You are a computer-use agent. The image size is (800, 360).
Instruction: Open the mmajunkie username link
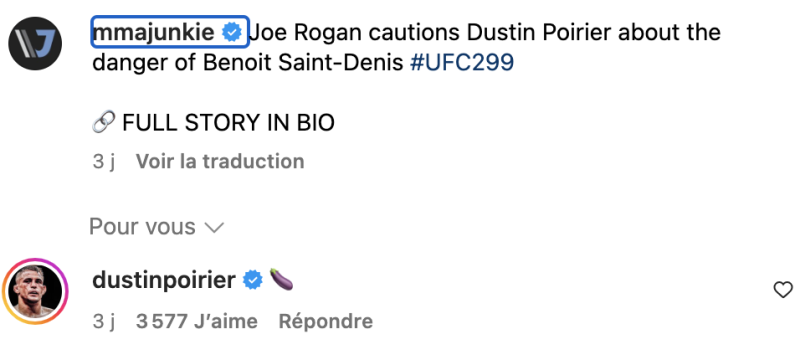(154, 33)
